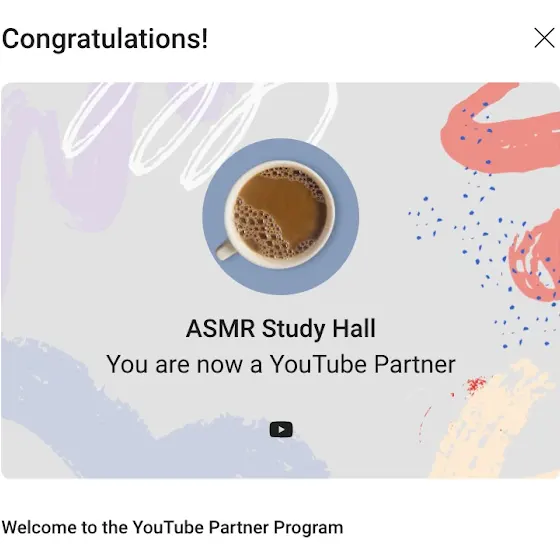
Task: Click the Congratulations! heading
Action: coord(105,39)
